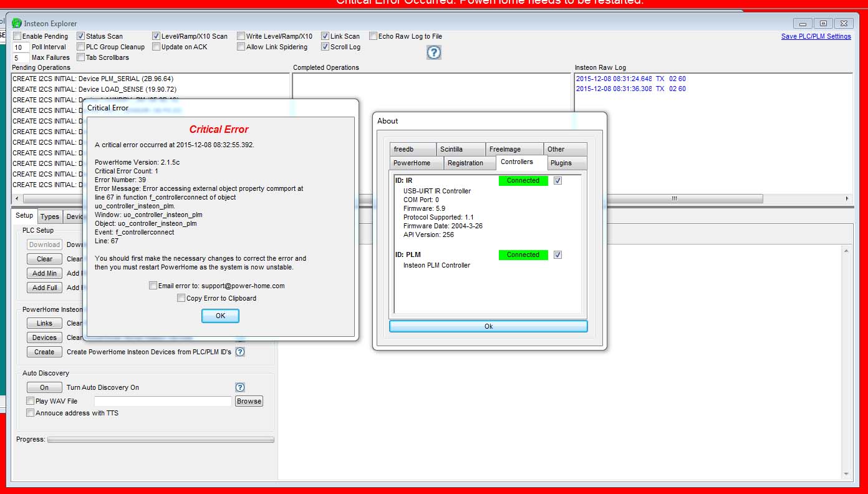Select the FreeImage tab
The width and height of the screenshot is (868, 494).
pyautogui.click(x=514, y=150)
